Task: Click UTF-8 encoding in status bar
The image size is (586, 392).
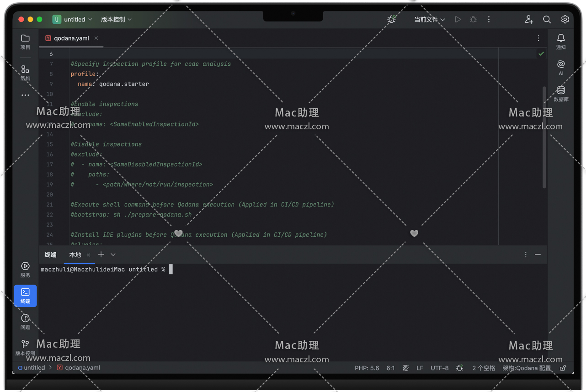Action: click(439, 368)
